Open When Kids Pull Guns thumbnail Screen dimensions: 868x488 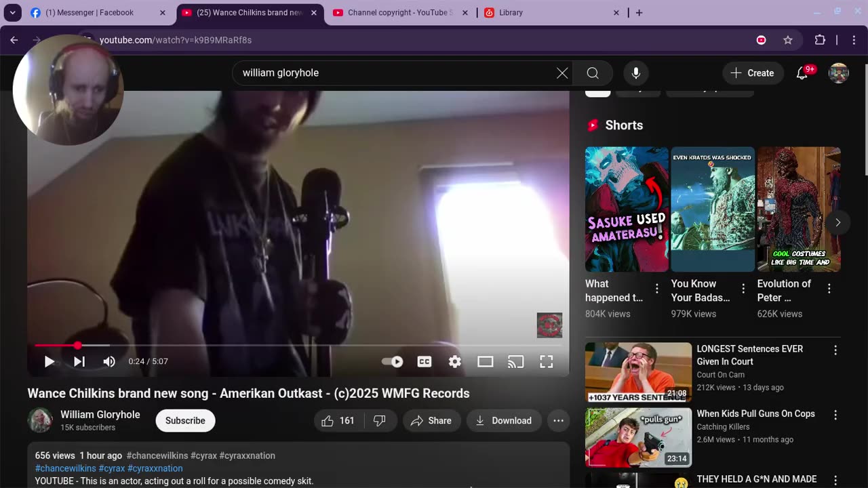coord(638,437)
